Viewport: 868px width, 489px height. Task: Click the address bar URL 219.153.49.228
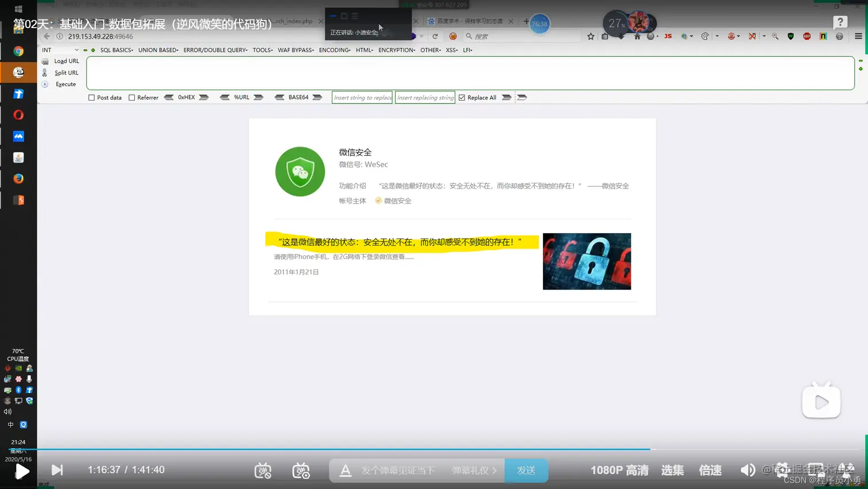100,36
